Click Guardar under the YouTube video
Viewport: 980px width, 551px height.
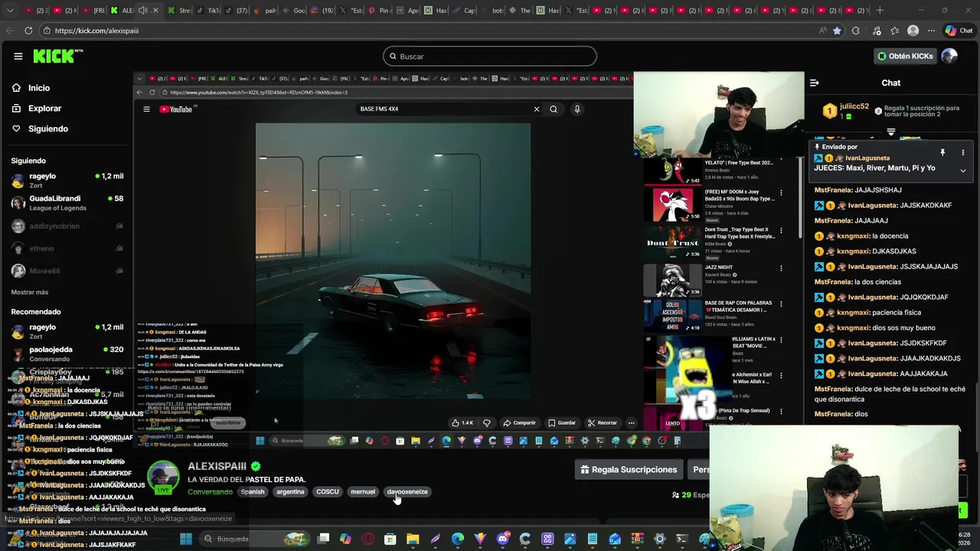tap(562, 422)
